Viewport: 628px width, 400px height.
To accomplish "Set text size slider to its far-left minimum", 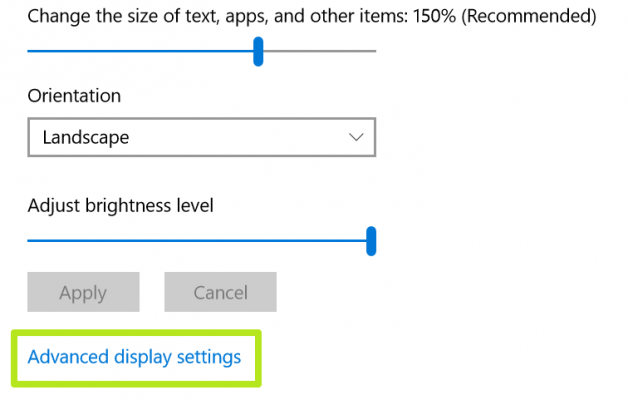I will click(29, 51).
